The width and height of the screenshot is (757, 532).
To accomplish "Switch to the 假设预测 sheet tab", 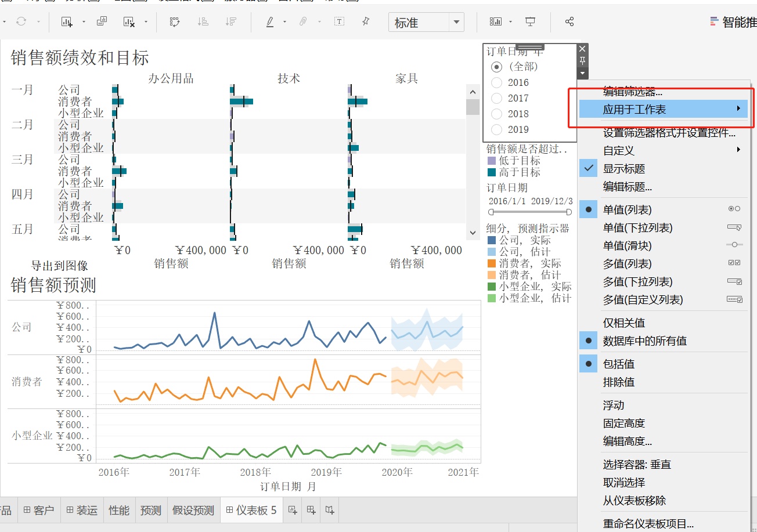I will [193, 510].
